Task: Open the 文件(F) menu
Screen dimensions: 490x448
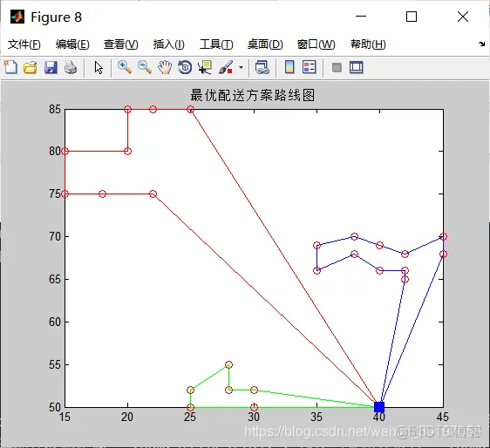Action: [24, 44]
